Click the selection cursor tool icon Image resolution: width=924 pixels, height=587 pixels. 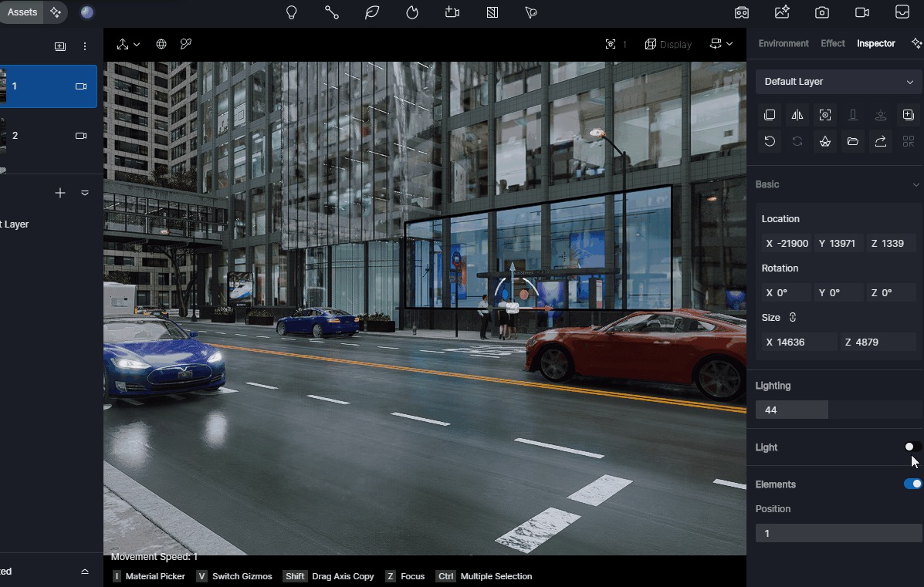coord(531,12)
